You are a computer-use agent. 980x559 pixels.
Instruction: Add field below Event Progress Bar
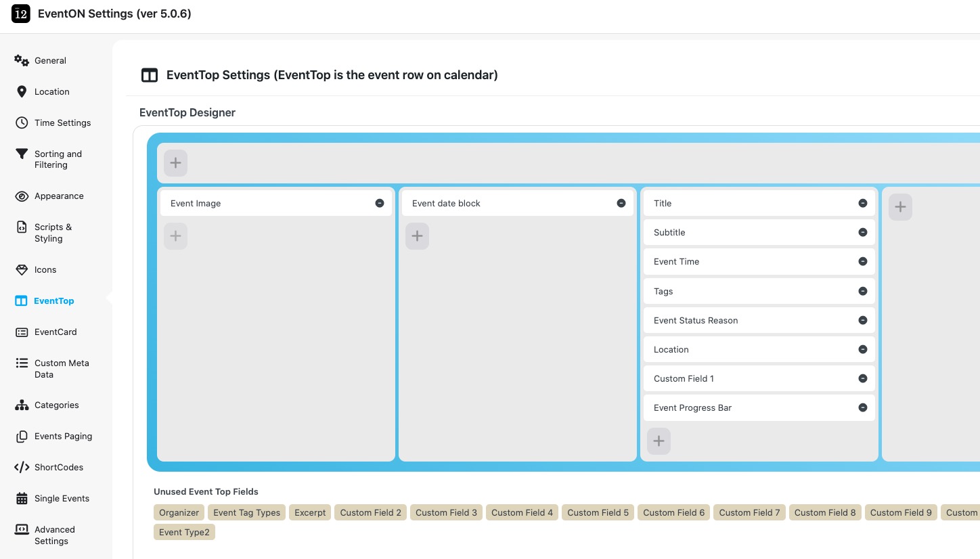tap(659, 441)
